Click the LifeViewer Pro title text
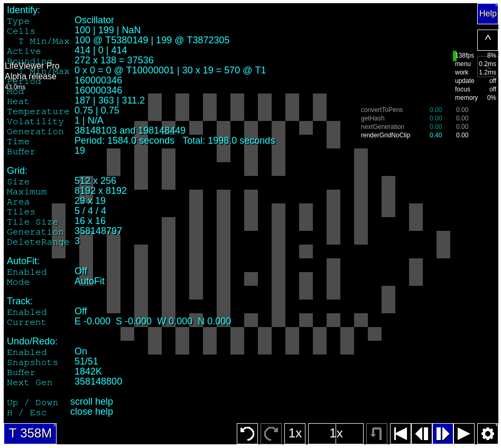The image size is (501, 448). click(x=32, y=66)
